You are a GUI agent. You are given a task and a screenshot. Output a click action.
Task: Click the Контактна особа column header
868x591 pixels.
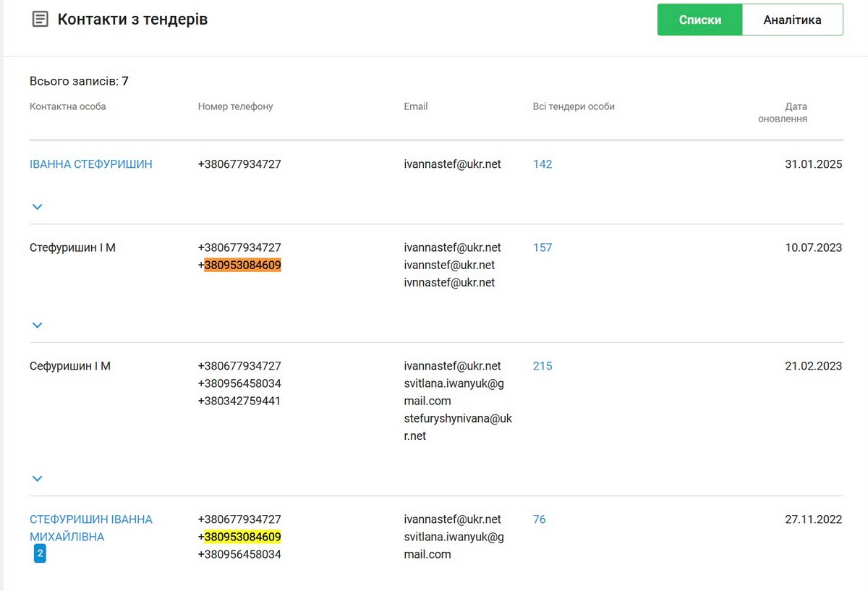coord(68,106)
